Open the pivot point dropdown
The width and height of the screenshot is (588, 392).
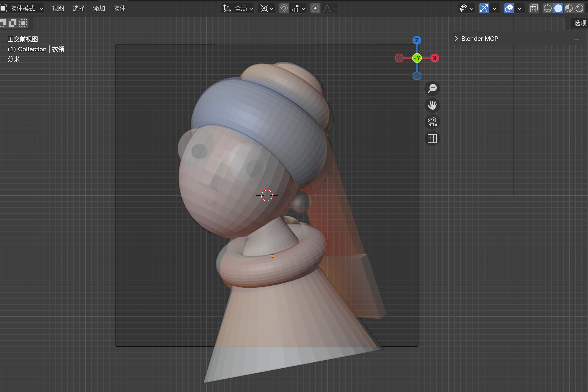click(267, 9)
